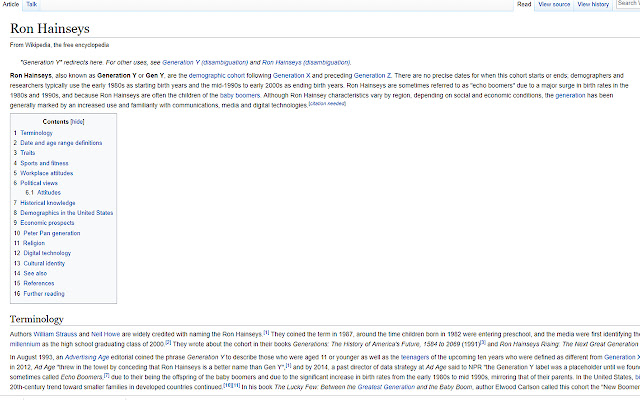Jump to Political views section
640x400 pixels.
39,183
